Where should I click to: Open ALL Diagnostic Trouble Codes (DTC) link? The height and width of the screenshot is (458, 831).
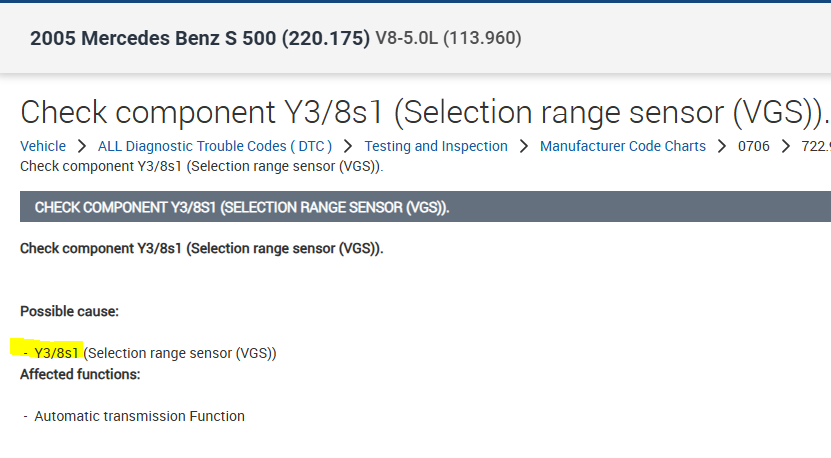point(215,147)
